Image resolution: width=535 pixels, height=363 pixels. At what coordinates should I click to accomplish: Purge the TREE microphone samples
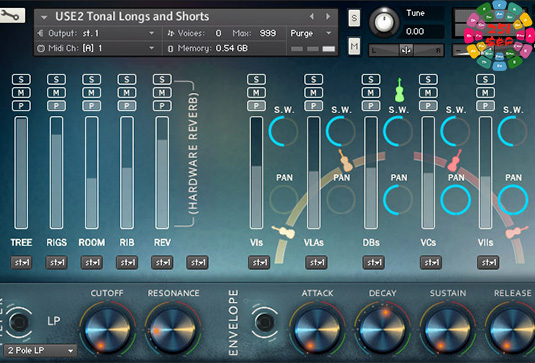coord(21,106)
